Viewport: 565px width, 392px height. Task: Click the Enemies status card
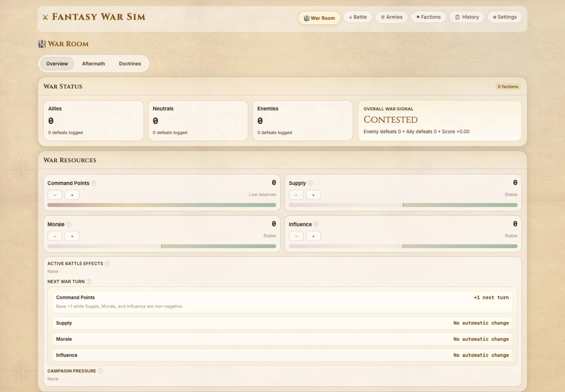pyautogui.click(x=303, y=121)
